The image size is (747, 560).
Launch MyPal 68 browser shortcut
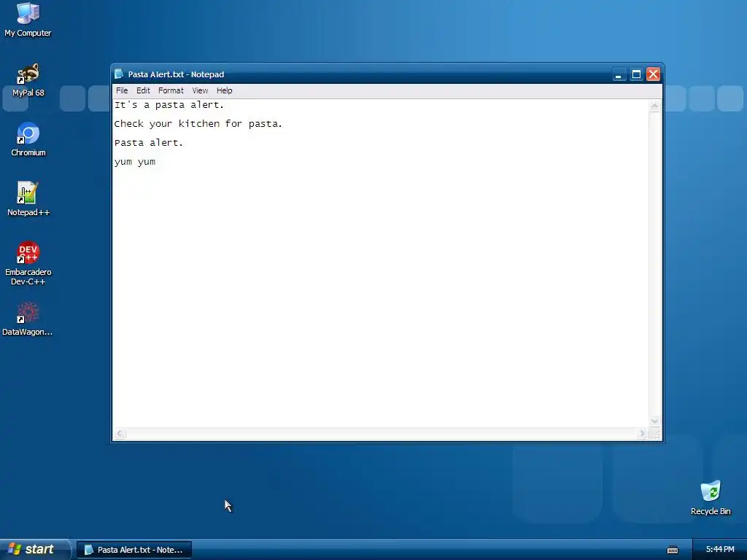(28, 80)
